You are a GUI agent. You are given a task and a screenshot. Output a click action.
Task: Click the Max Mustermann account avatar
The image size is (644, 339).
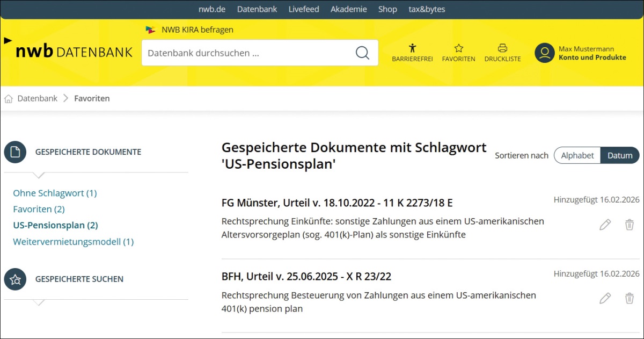click(544, 53)
